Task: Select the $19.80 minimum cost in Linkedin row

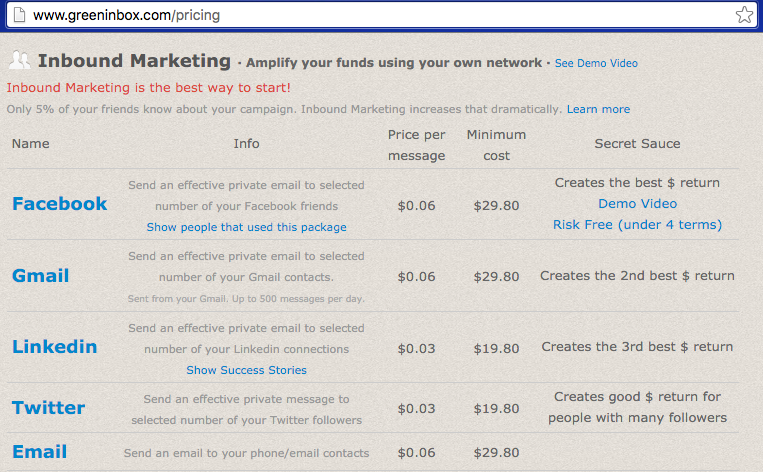Action: coord(496,349)
